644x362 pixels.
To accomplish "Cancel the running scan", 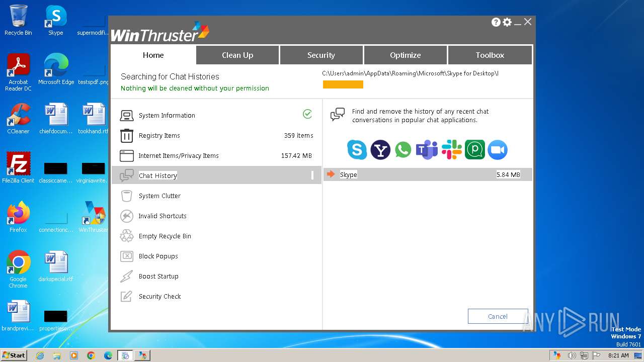I will coord(498,316).
